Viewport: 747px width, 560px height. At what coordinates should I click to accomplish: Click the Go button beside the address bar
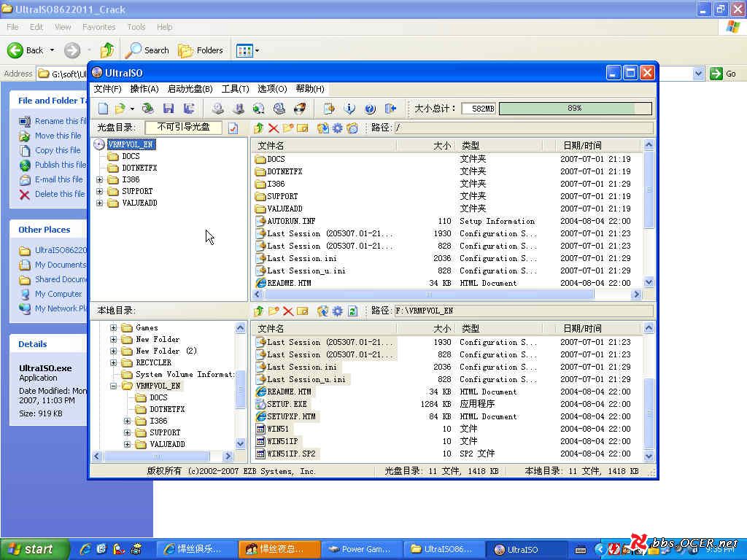coord(723,74)
